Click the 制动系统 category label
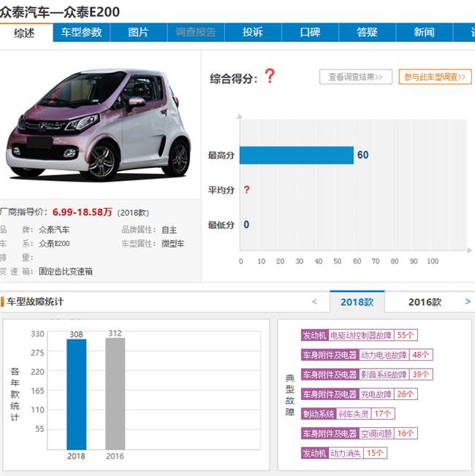 (x=319, y=414)
